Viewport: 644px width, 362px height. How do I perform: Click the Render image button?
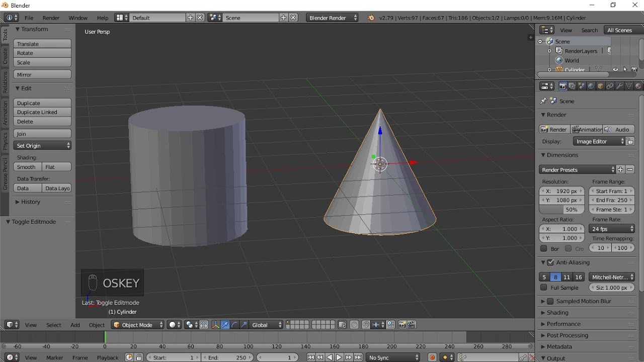pyautogui.click(x=554, y=129)
